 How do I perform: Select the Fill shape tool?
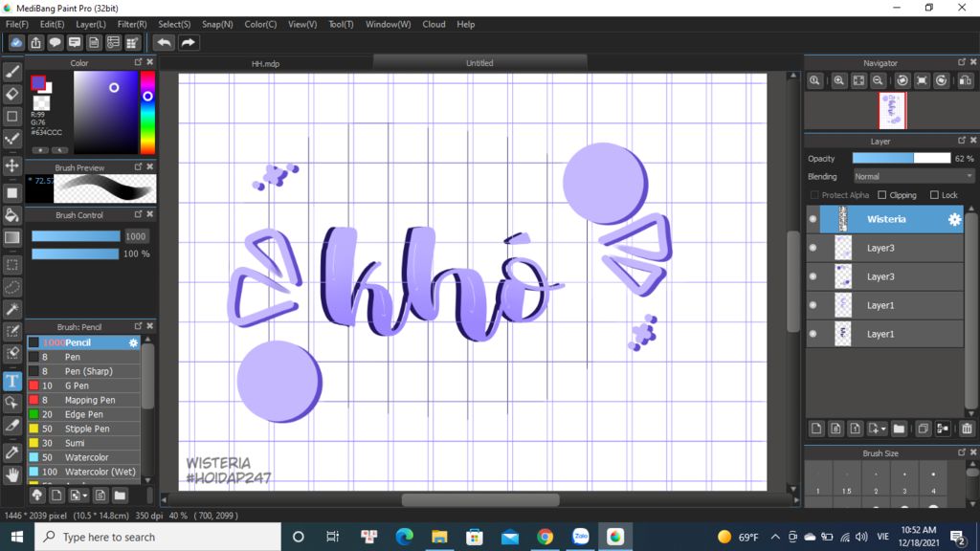[x=11, y=193]
